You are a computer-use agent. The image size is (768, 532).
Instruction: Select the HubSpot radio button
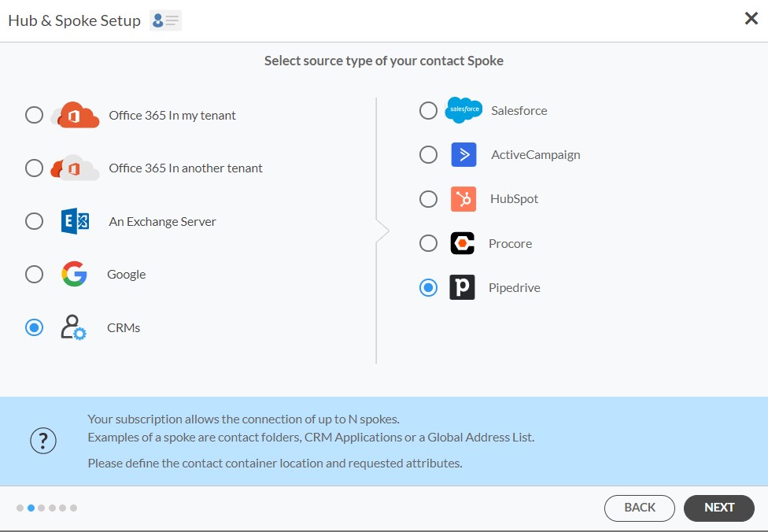click(x=428, y=199)
